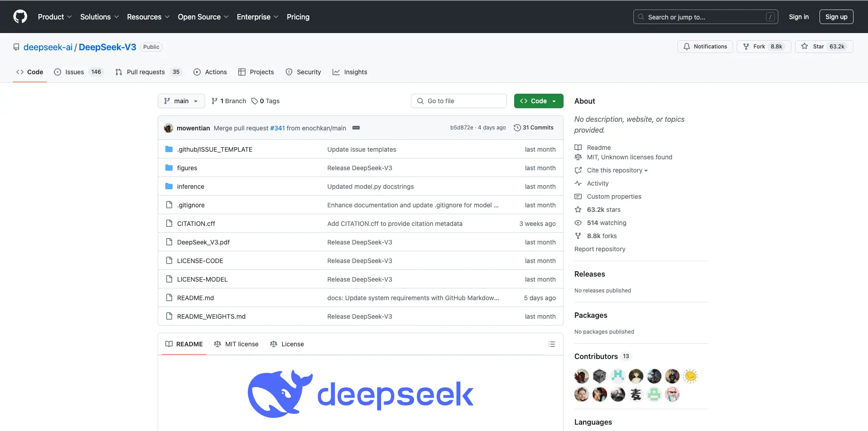Open the DeepSeek-V3 repository link
The width and height of the screenshot is (868, 431).
click(107, 47)
